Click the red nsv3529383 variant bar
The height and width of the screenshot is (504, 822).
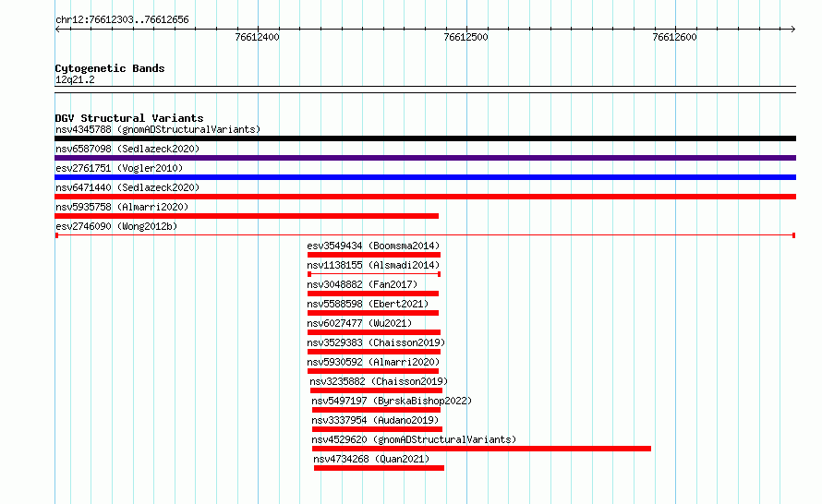374,352
